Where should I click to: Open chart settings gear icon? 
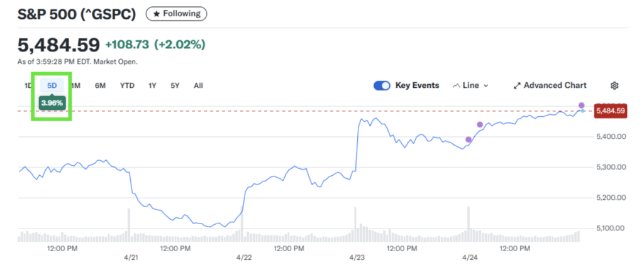[x=614, y=86]
